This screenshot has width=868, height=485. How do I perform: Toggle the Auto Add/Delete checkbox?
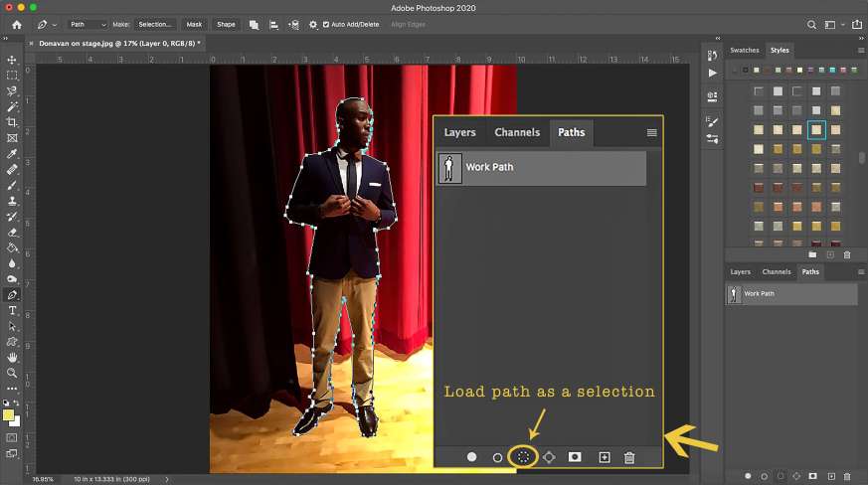pos(326,24)
